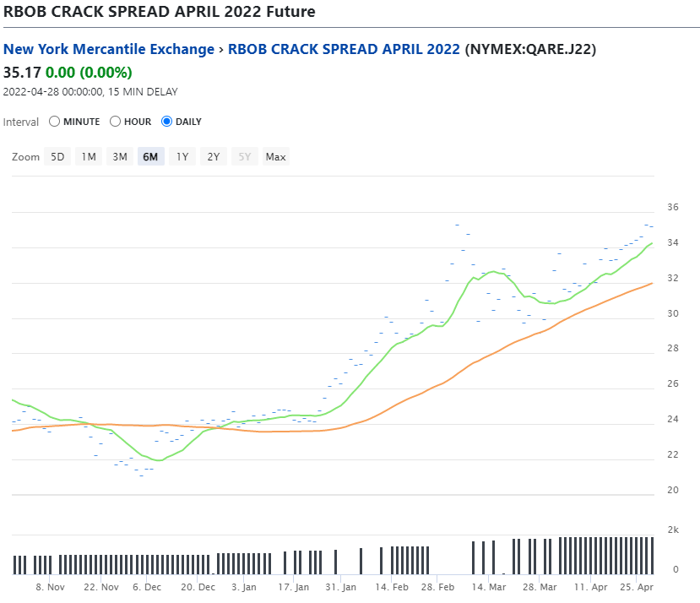
Task: Select the DAILY interval radio button
Action: click(x=166, y=122)
